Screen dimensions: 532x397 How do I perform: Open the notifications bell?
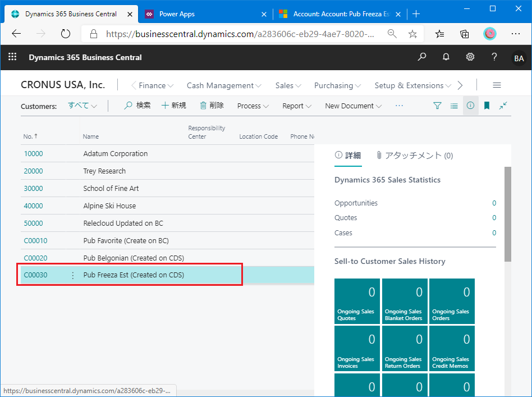446,57
